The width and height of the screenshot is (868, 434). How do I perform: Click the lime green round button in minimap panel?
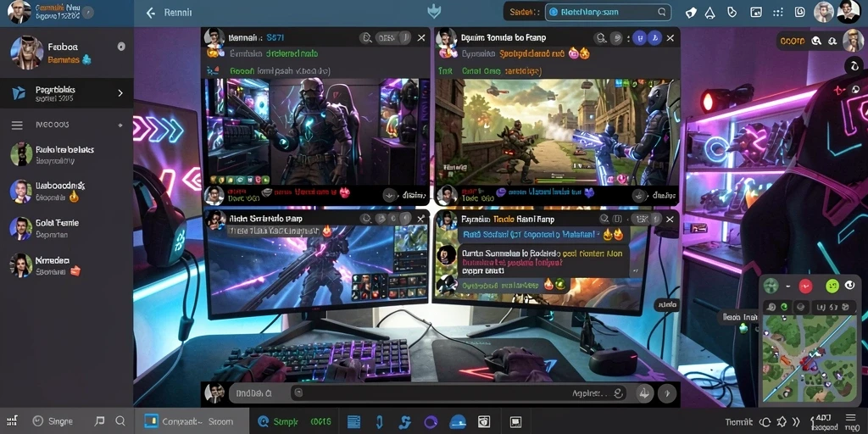coord(832,286)
